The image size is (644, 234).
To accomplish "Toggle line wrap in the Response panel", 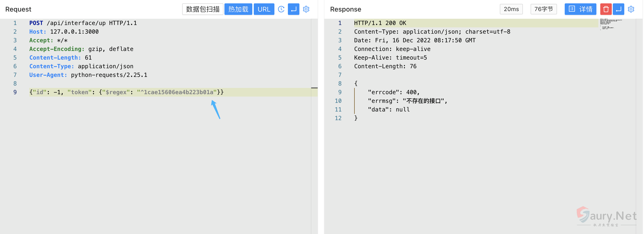I will click(618, 9).
